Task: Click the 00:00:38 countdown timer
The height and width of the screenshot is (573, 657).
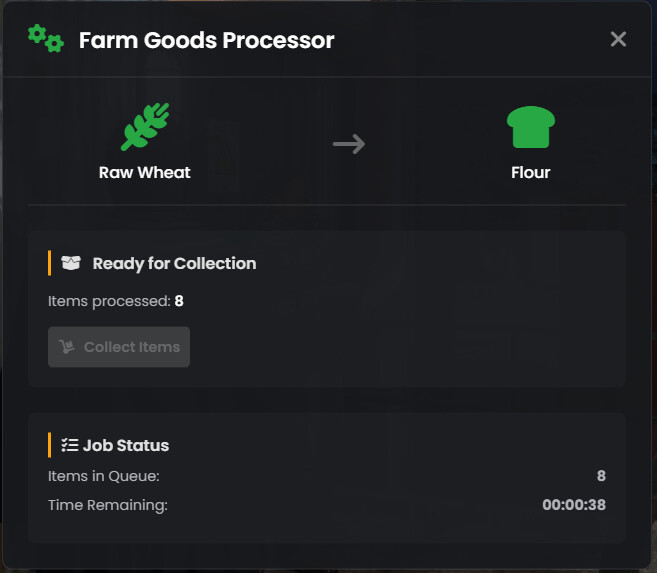Action: point(574,505)
